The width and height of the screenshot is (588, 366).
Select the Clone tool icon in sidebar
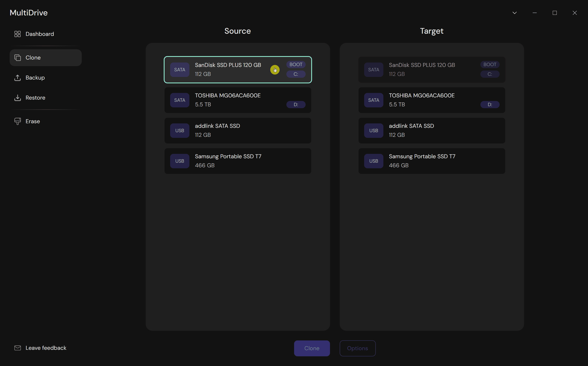point(17,58)
